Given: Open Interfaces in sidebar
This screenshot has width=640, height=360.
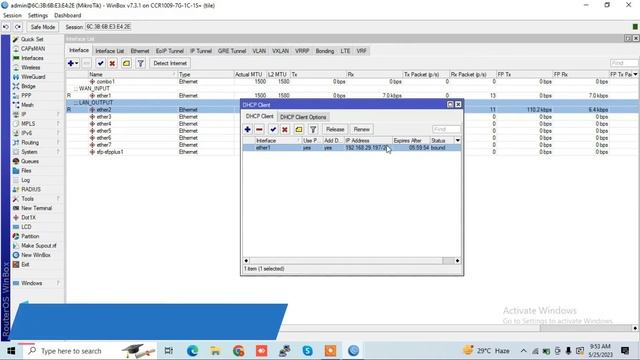Looking at the screenshot, I should point(32,58).
